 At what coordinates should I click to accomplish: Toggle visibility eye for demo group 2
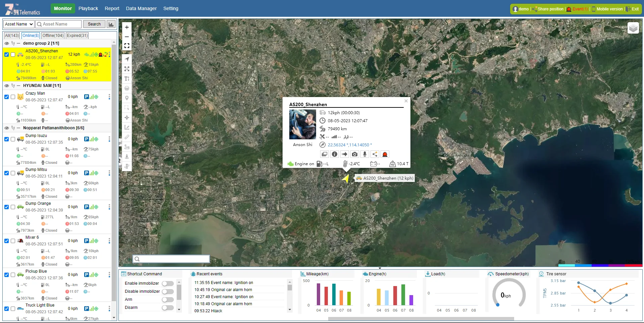click(x=7, y=43)
